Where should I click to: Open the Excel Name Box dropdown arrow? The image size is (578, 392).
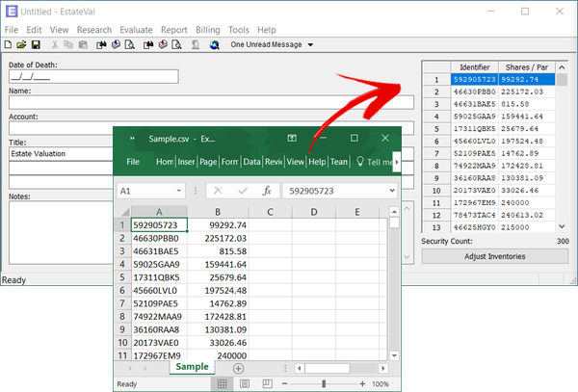(178, 191)
